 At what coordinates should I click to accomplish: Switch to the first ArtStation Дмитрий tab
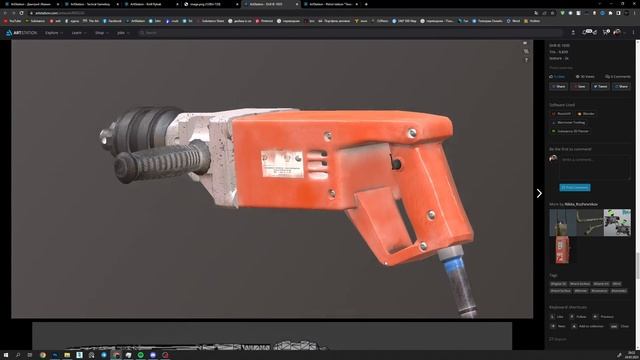tap(32, 4)
